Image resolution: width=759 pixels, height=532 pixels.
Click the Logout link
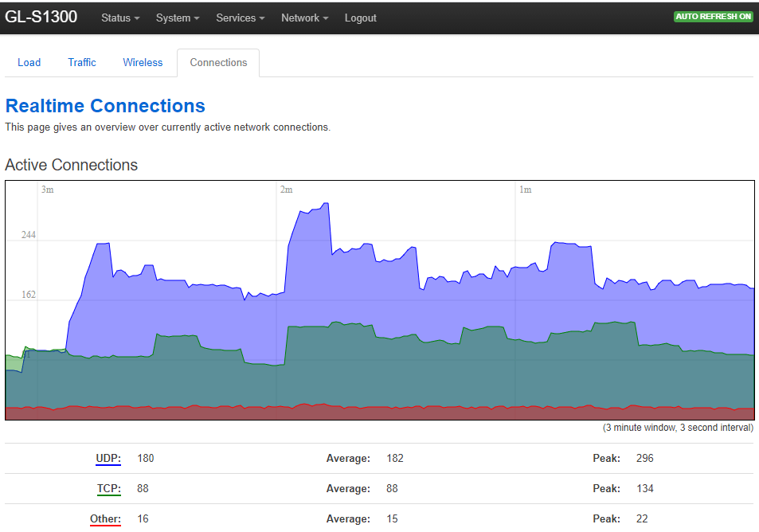(361, 18)
